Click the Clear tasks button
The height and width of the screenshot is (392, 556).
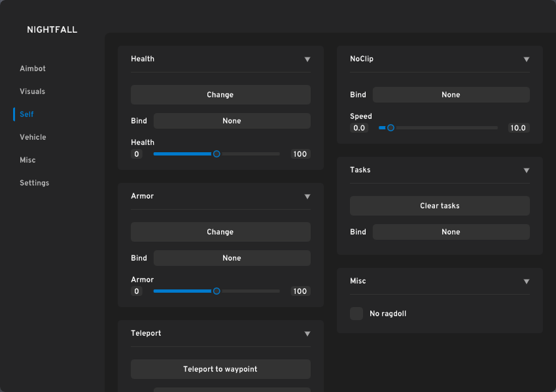(440, 206)
